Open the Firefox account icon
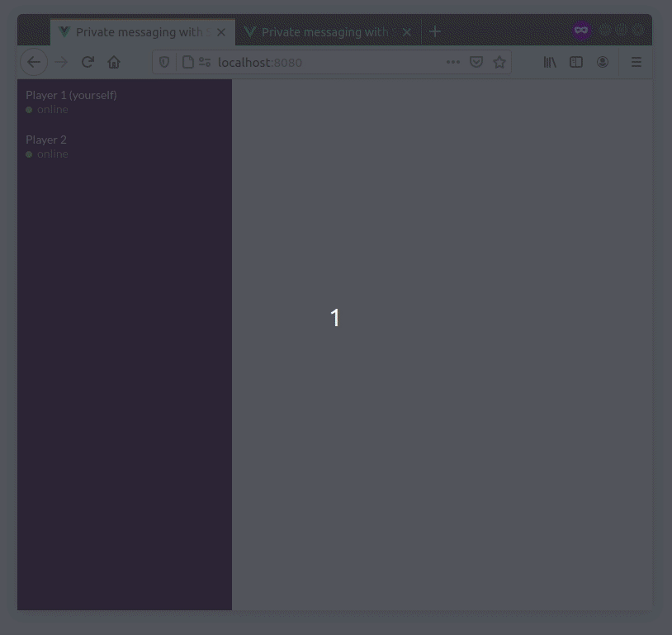 click(602, 61)
